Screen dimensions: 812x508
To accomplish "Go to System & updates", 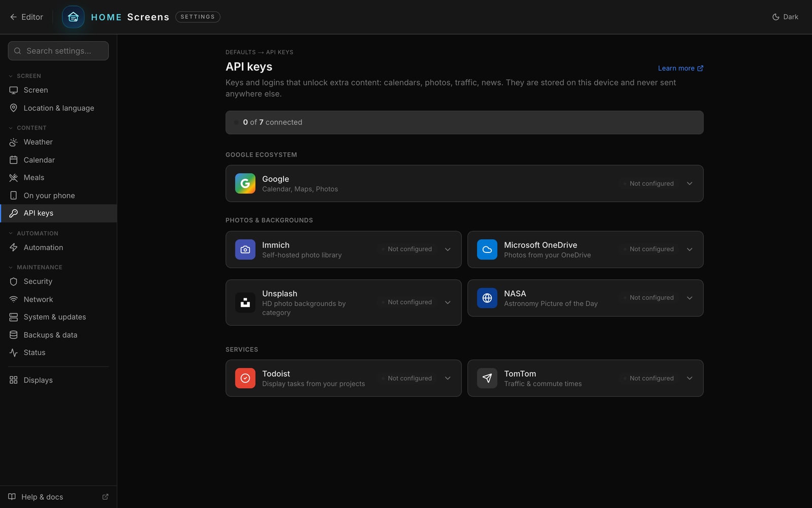I will [x=58, y=317].
